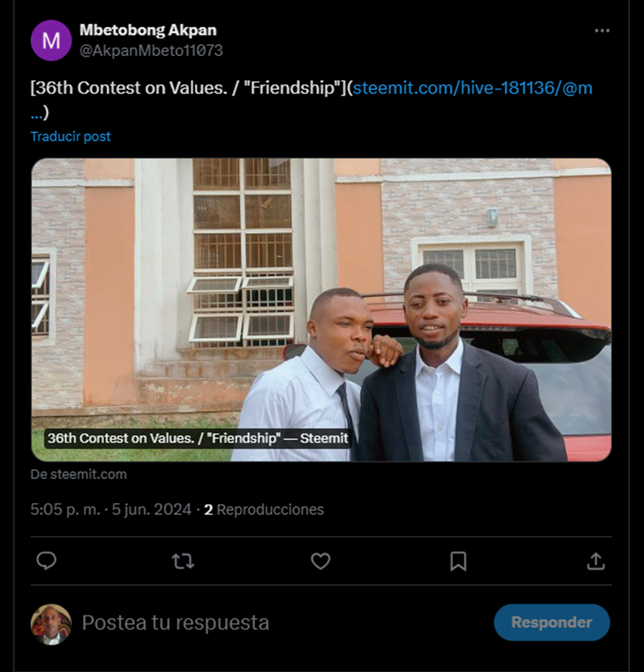The image size is (644, 672).
Task: Click the card caption '36th Contest on Values'
Action: pyautogui.click(x=198, y=438)
